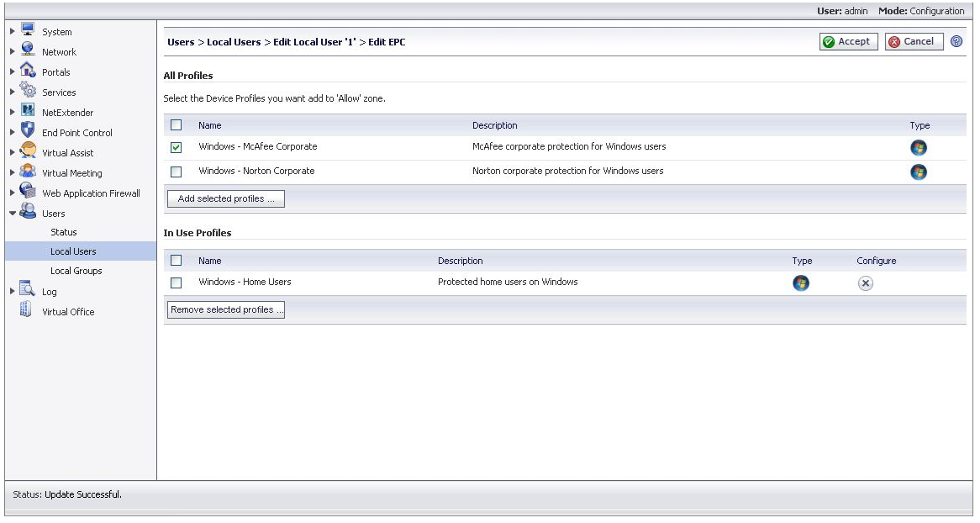Expand the Virtual Assist tree arrow
980x523 pixels.
pos(12,153)
